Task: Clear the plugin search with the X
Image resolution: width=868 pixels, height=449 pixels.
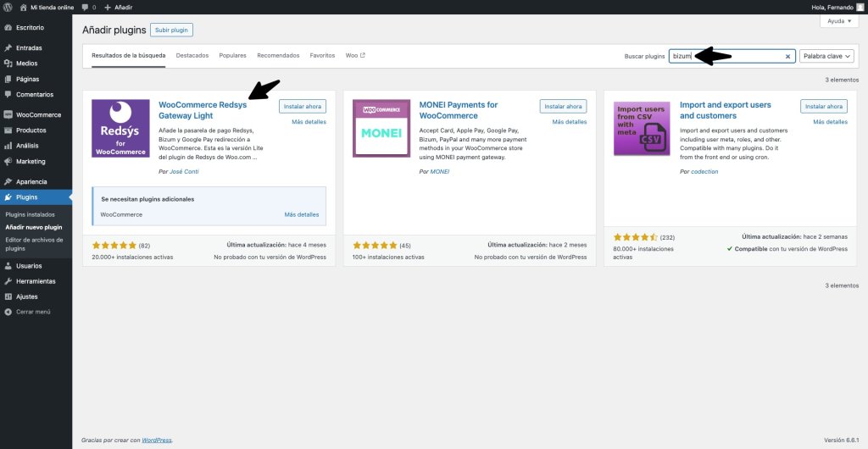Action: pyautogui.click(x=787, y=57)
